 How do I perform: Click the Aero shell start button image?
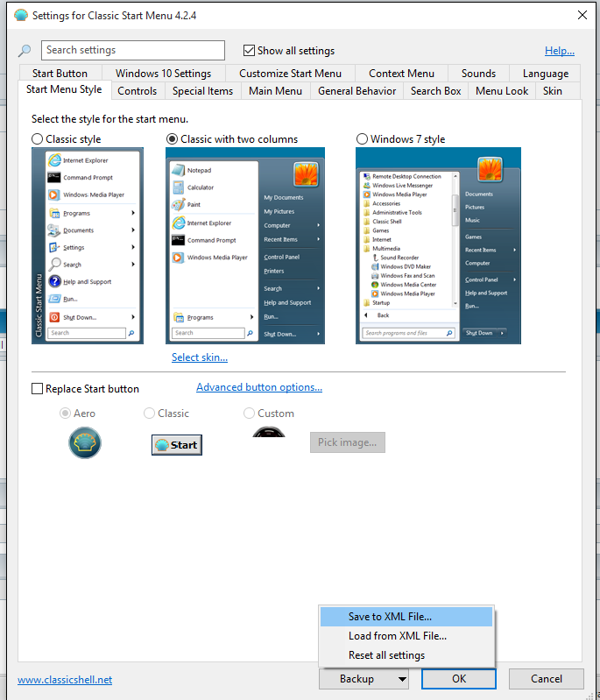pyautogui.click(x=85, y=442)
